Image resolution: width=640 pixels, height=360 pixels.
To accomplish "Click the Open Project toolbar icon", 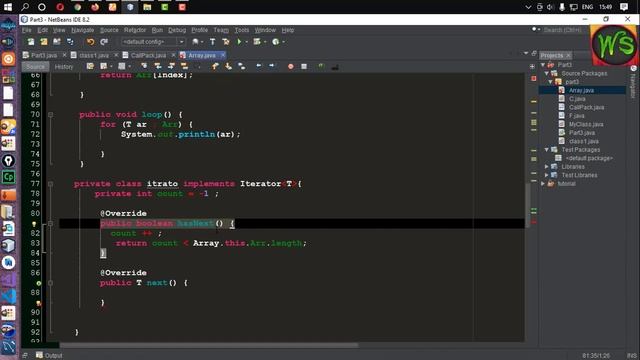I will point(57,42).
